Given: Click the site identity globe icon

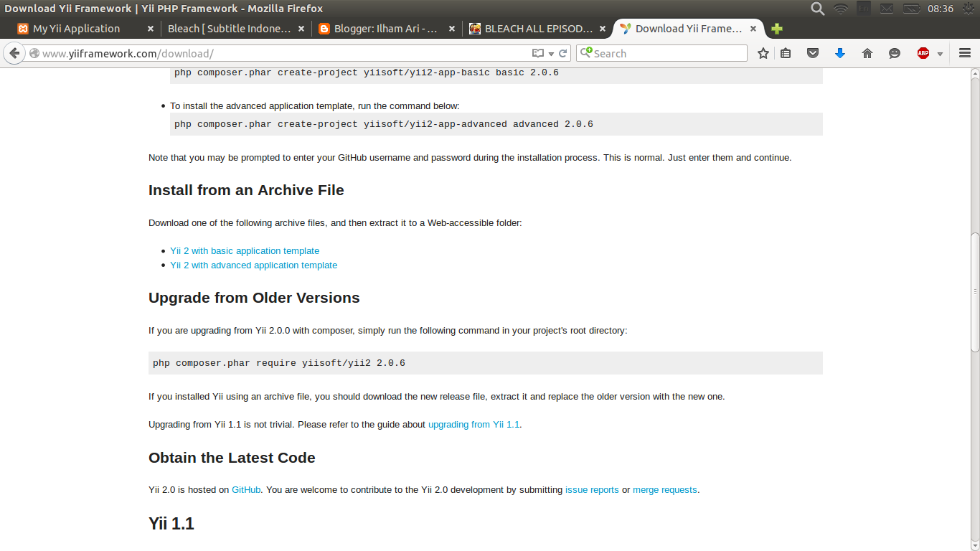Looking at the screenshot, I should point(34,54).
